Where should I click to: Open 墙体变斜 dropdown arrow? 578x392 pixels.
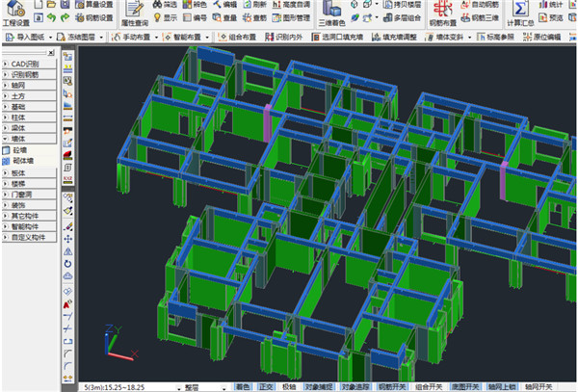click(470, 38)
